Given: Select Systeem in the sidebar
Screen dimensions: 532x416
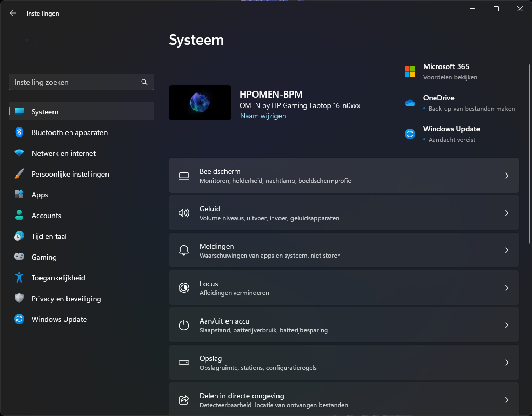Looking at the screenshot, I should tap(82, 112).
